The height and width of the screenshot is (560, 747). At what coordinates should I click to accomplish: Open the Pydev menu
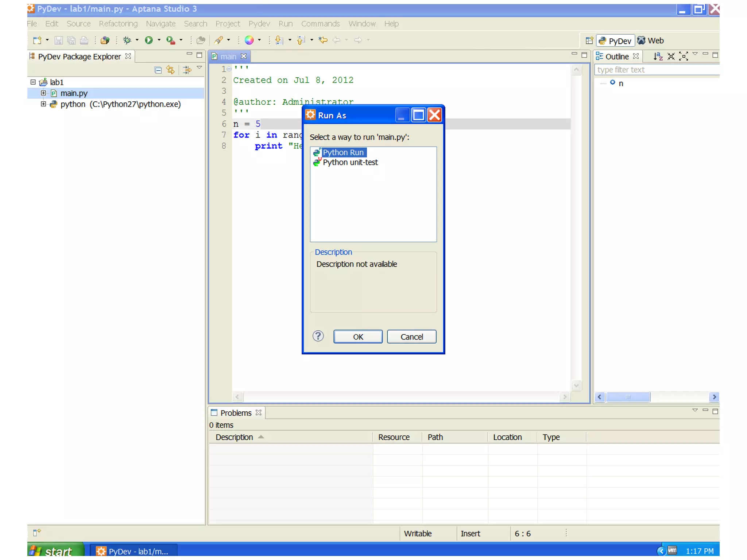tap(259, 24)
